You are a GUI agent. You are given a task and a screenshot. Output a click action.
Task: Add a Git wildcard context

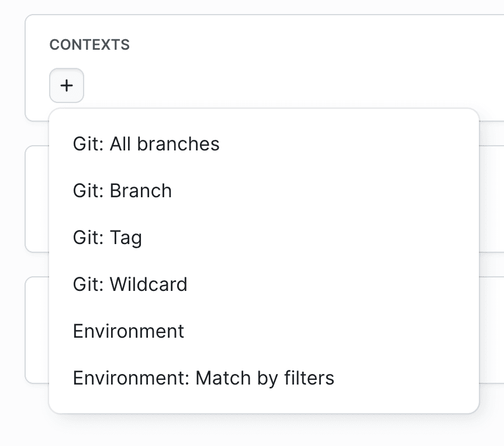[130, 284]
